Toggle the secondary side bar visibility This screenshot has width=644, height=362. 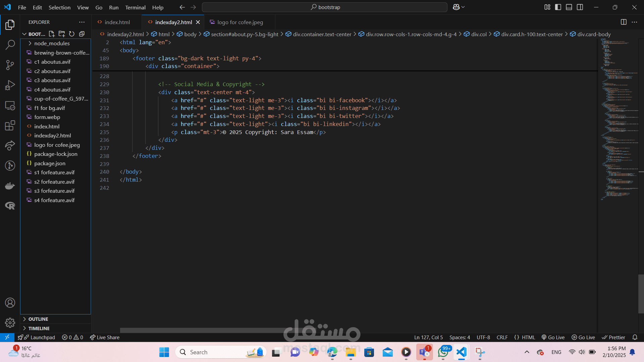(x=580, y=7)
